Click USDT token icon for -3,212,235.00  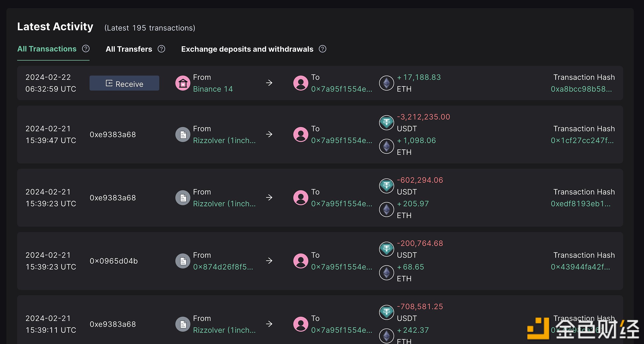[x=386, y=123]
